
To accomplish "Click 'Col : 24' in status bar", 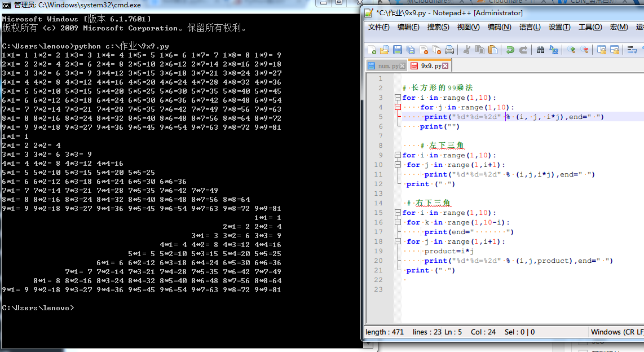I will click(483, 332).
